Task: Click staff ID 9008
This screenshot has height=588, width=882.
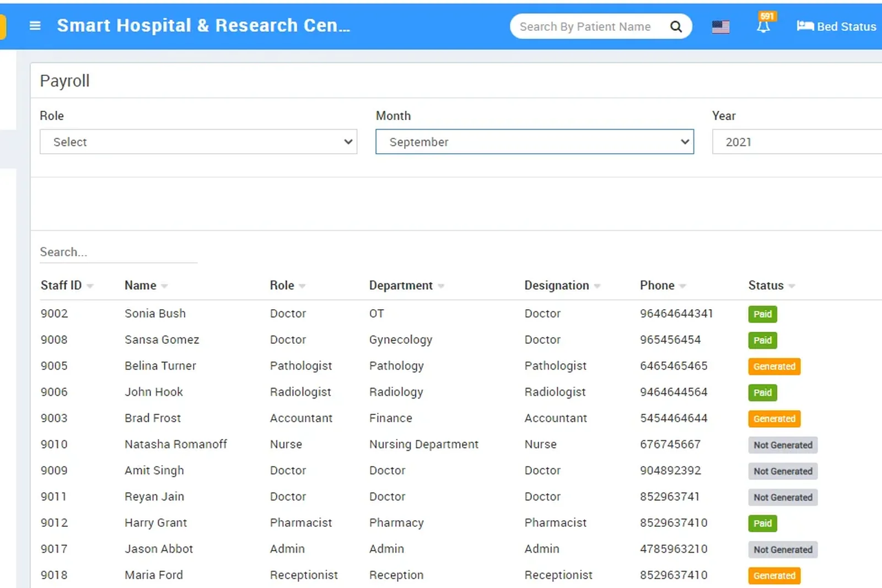Action: 54,339
